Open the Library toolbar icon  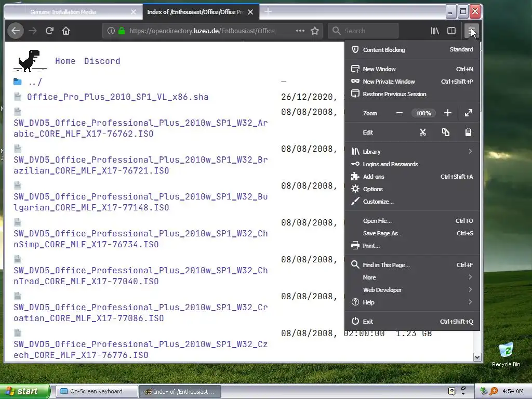point(435,31)
